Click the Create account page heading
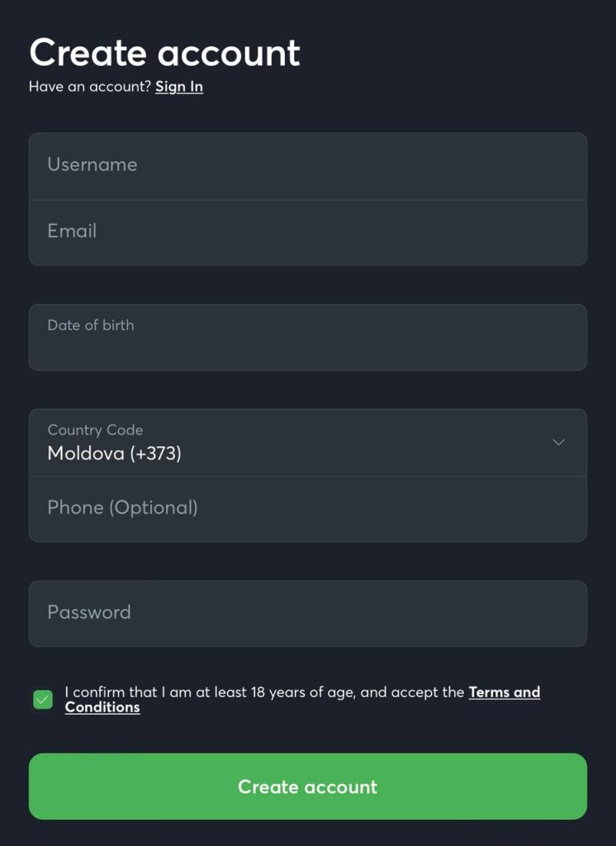The height and width of the screenshot is (846, 616). 164,53
